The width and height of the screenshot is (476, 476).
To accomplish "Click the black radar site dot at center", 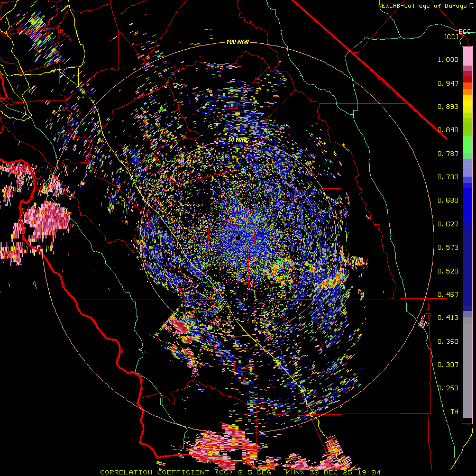I will (x=239, y=237).
